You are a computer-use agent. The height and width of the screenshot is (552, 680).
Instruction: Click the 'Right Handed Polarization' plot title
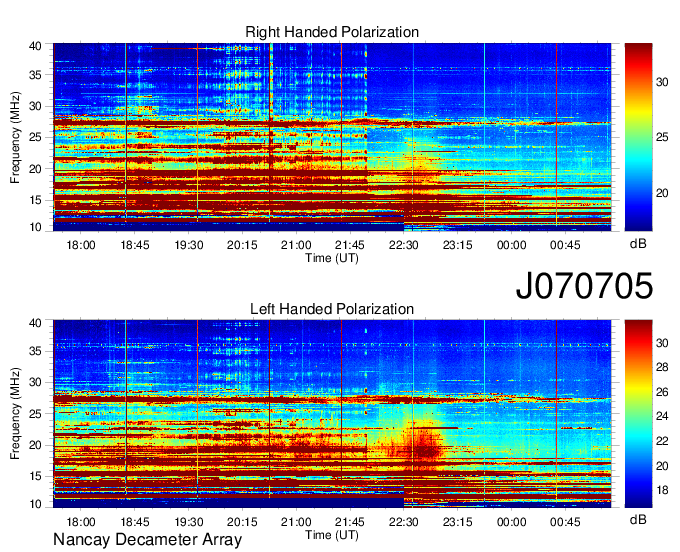(332, 32)
